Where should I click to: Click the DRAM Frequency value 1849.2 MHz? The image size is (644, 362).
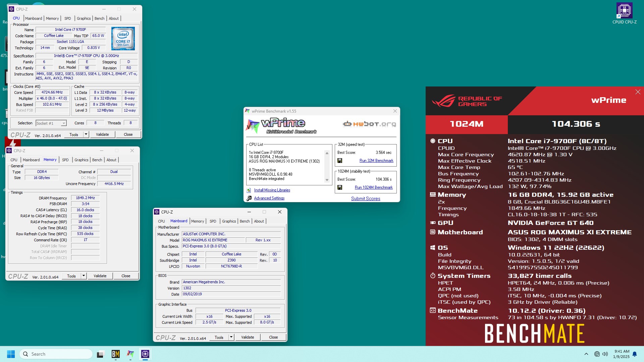[85, 198]
